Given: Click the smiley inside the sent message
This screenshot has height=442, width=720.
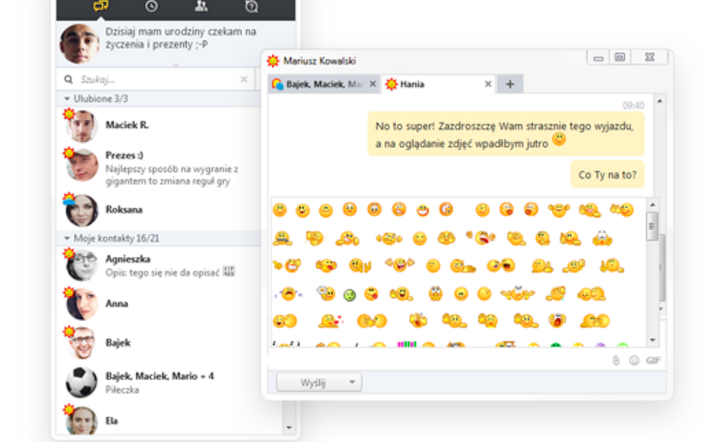Looking at the screenshot, I should [559, 139].
